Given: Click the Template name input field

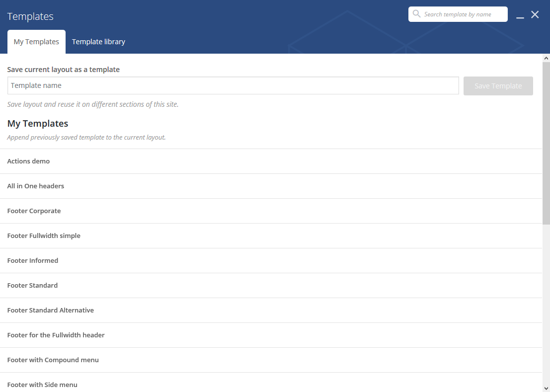Looking at the screenshot, I should click(x=233, y=85).
